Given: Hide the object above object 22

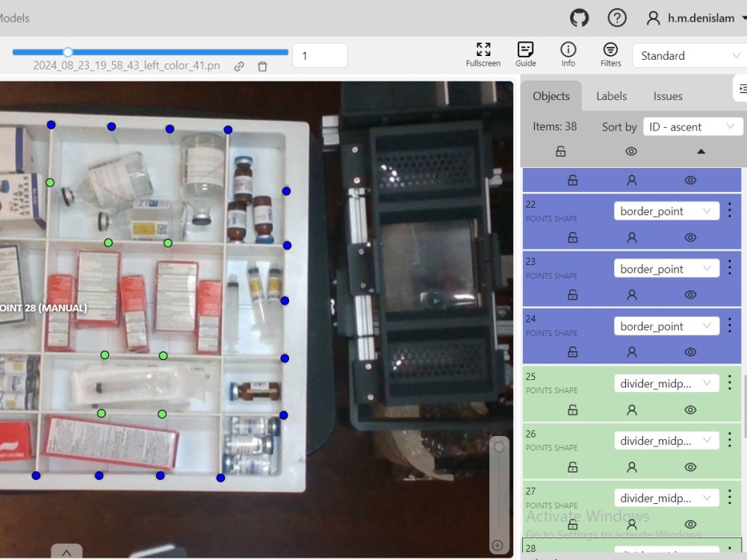Looking at the screenshot, I should [690, 180].
